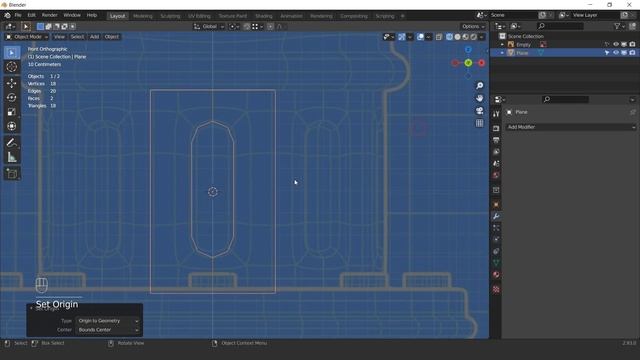Open the viewport Select menu
Image resolution: width=640 pixels, height=360 pixels.
click(x=77, y=37)
